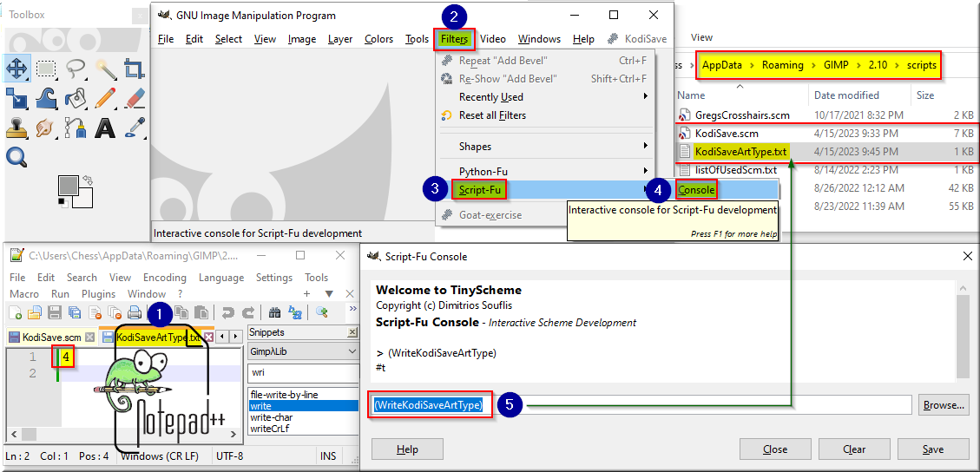Select the Bucket Fill tool
This screenshot has height=472, width=980.
coord(75,98)
